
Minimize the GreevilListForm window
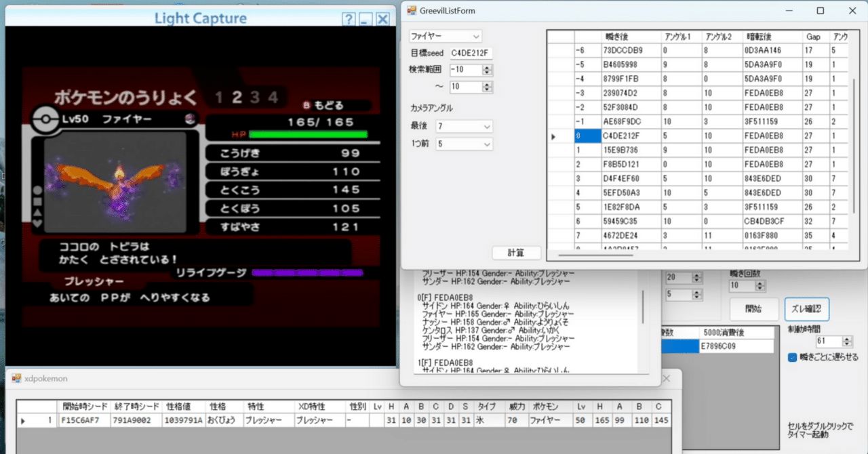pos(789,11)
